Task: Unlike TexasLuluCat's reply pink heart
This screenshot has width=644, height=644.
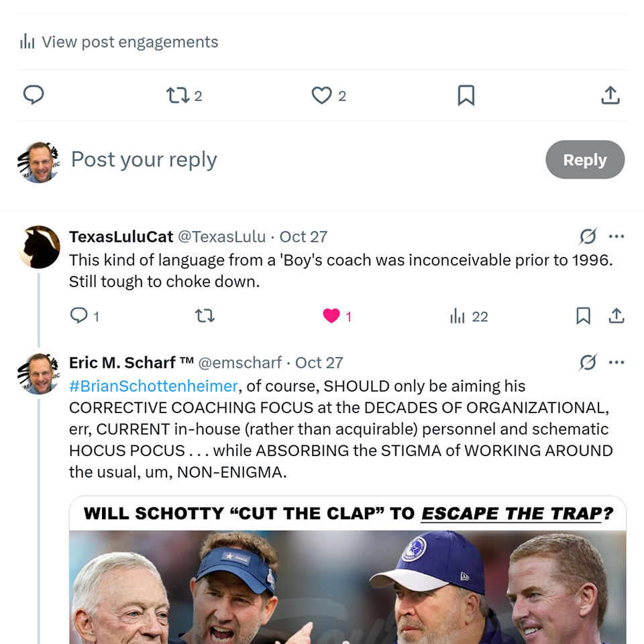Action: [331, 315]
